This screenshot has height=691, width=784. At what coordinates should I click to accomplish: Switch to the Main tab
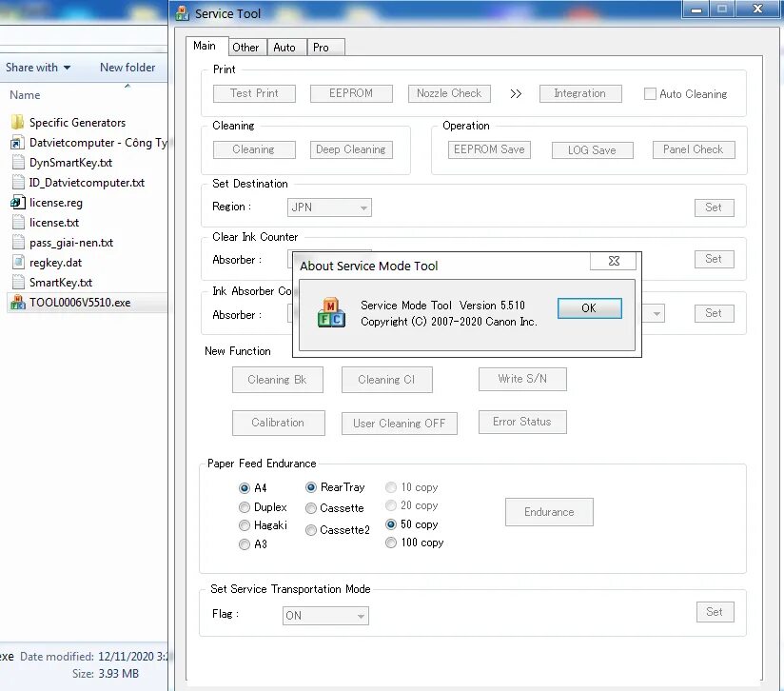(206, 46)
